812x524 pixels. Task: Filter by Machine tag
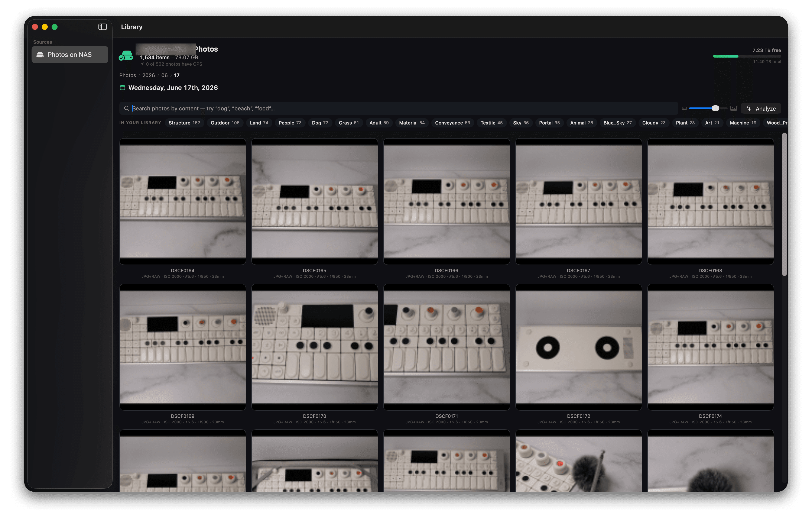pyautogui.click(x=743, y=123)
